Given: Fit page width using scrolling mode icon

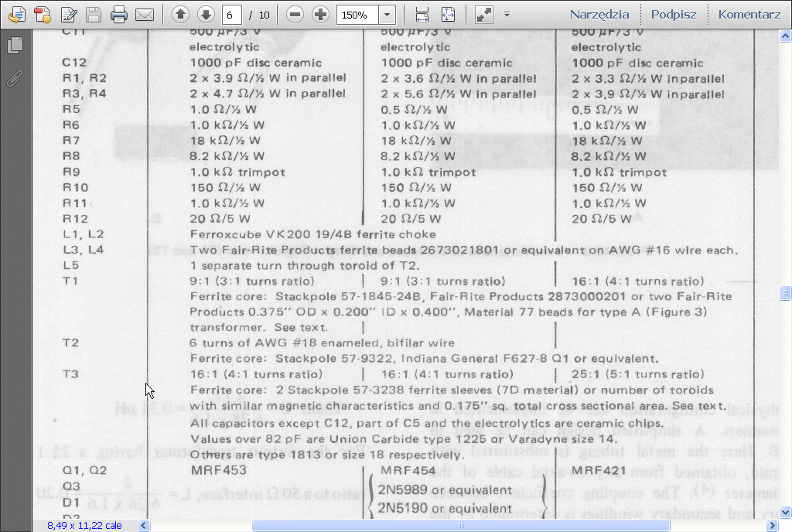Looking at the screenshot, I should (x=422, y=14).
